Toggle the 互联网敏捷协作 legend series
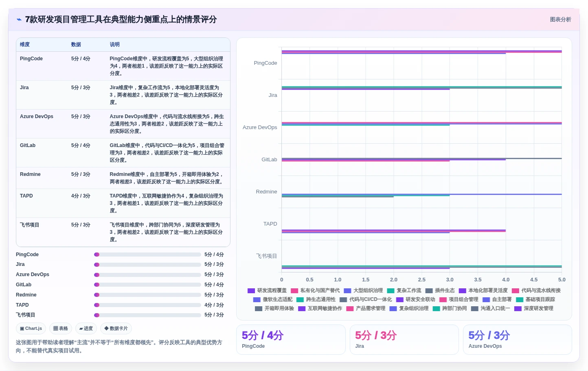The height and width of the screenshot is (371, 588). (320, 309)
